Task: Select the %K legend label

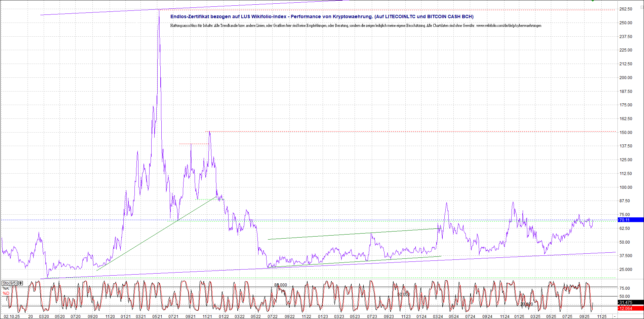Action: (x=6, y=288)
